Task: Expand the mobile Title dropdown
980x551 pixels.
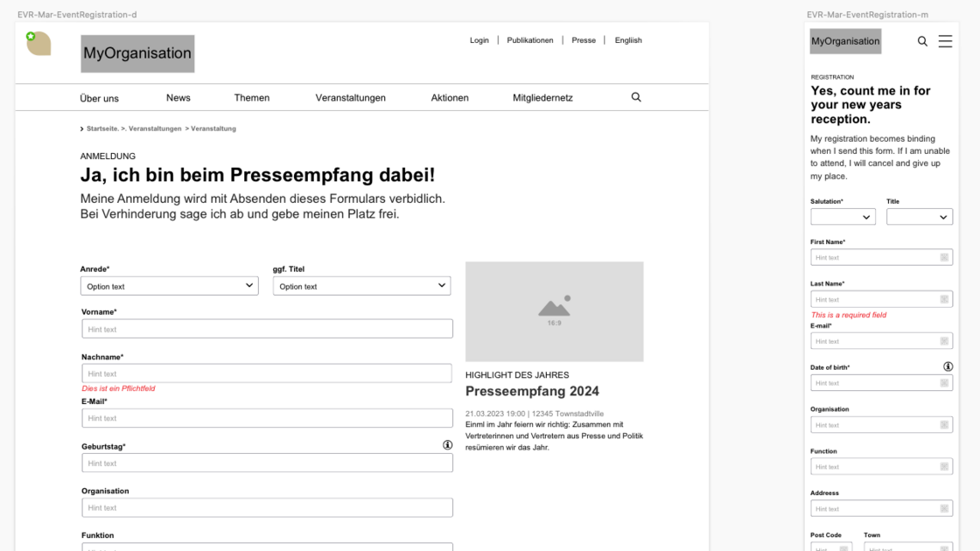Action: click(920, 217)
